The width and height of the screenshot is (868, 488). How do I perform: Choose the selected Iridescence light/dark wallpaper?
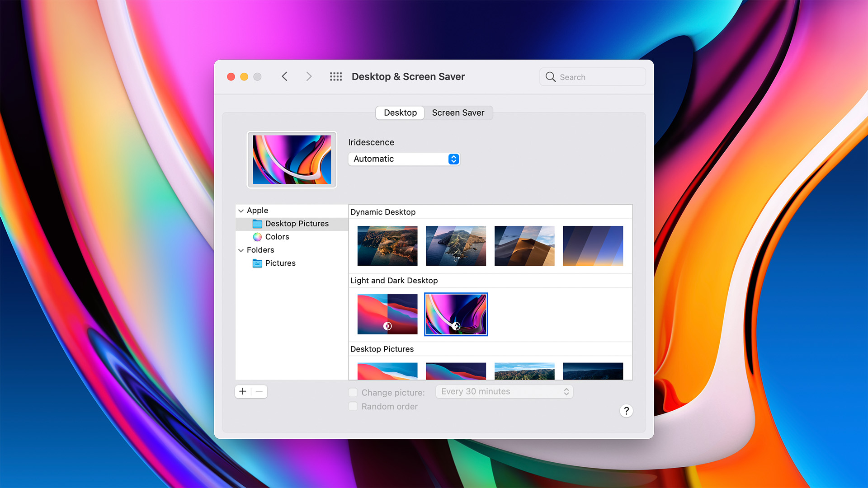456,314
